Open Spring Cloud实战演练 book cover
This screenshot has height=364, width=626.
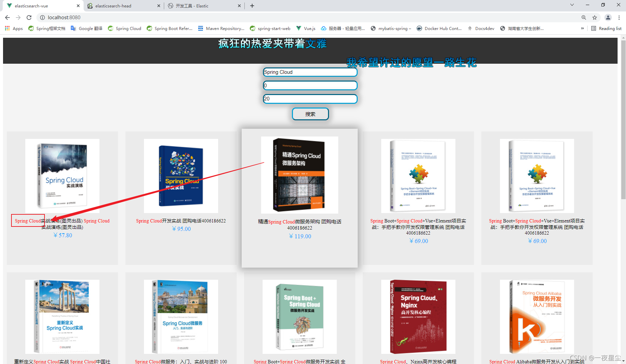coord(62,176)
